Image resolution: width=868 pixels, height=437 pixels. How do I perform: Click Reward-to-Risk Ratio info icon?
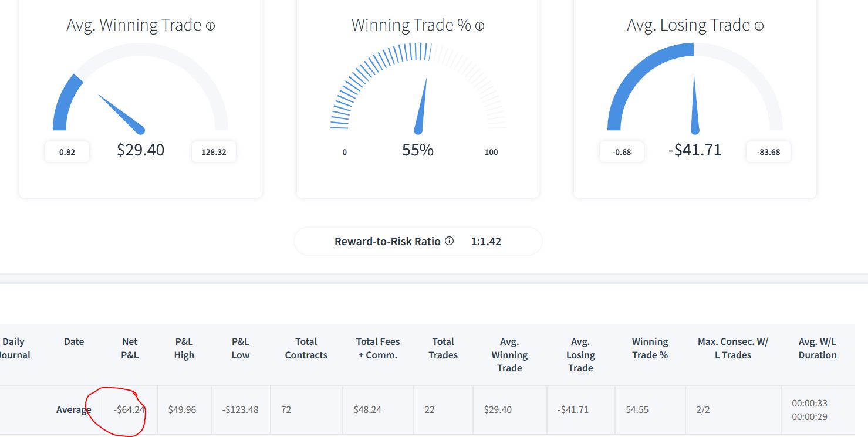tap(449, 241)
